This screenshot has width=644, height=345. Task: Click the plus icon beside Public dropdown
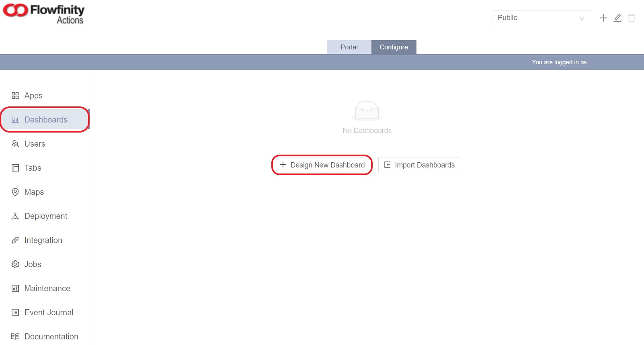click(603, 18)
